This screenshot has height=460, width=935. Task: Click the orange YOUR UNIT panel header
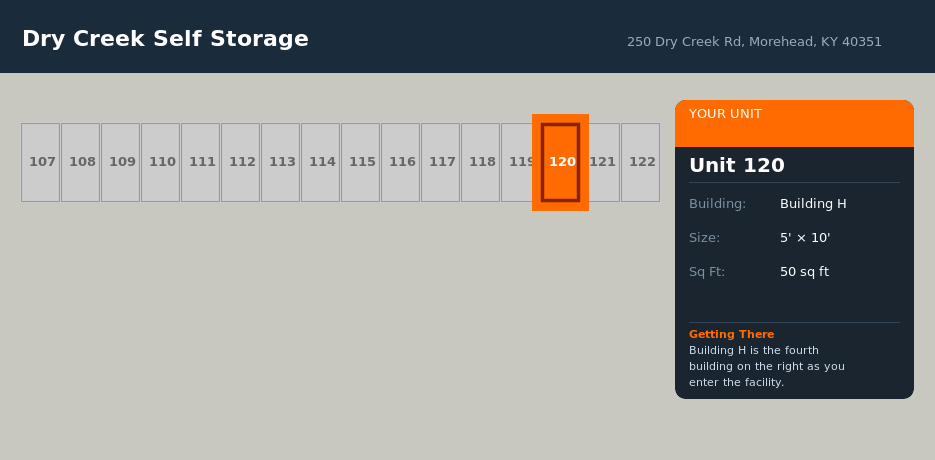pyautogui.click(x=794, y=123)
